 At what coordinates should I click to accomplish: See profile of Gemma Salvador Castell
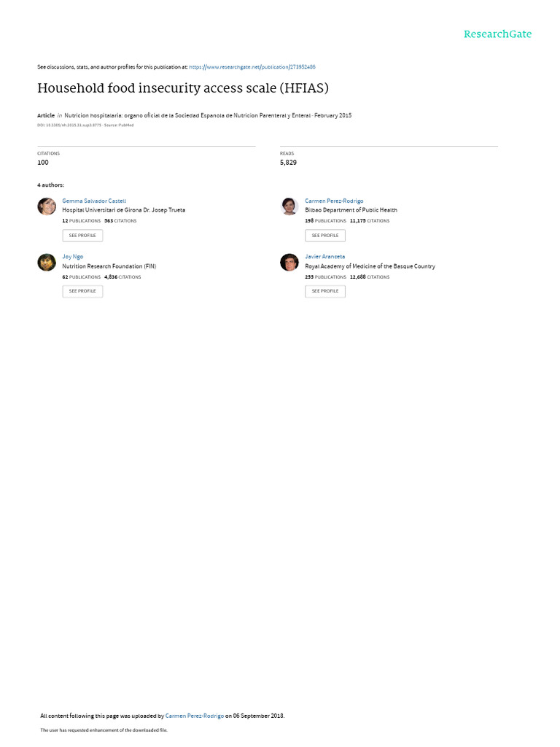click(x=82, y=236)
